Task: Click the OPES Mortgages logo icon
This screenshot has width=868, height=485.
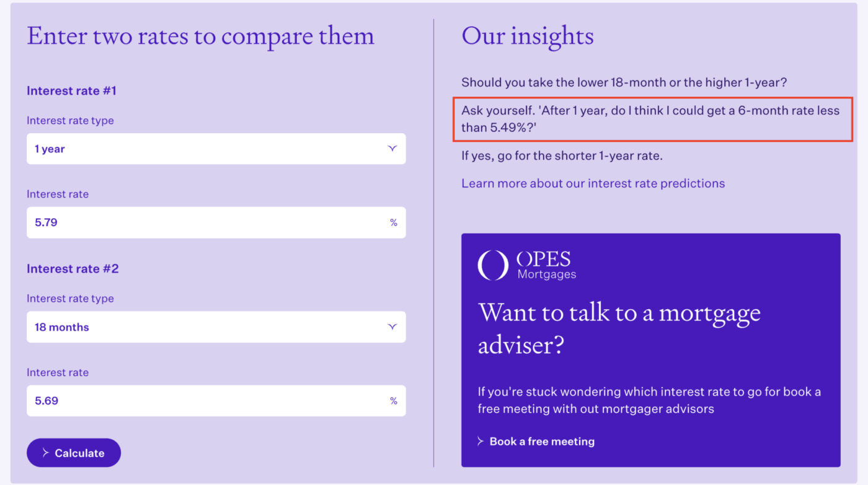Action: (493, 264)
